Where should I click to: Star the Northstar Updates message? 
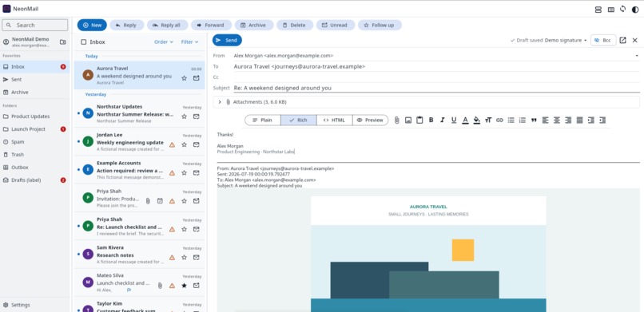click(x=184, y=117)
